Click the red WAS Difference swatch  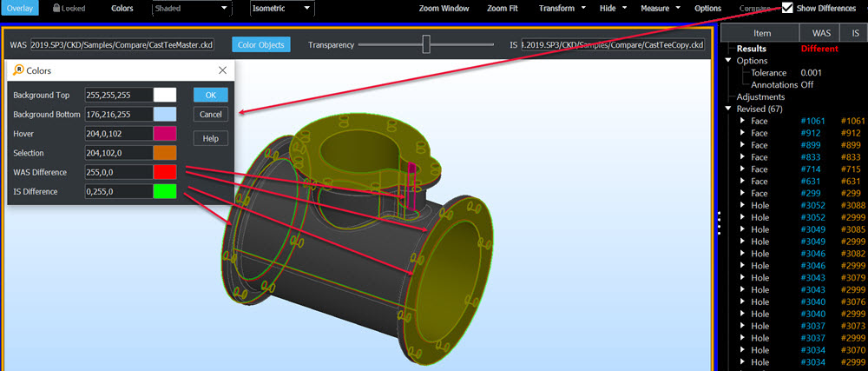(x=165, y=172)
